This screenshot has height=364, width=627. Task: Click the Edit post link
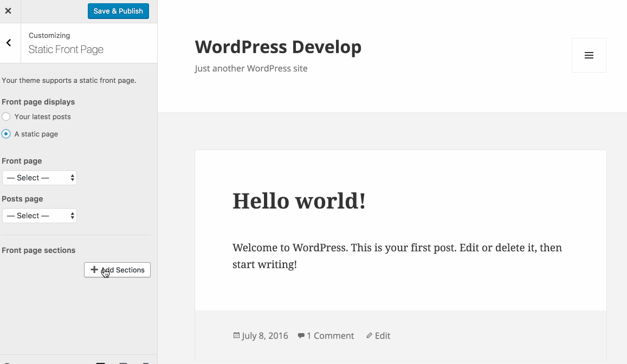click(x=382, y=336)
